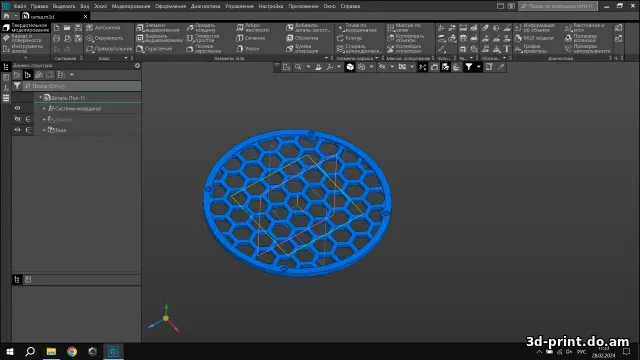Toggle the filter funnel in view toolbar
This screenshot has width=640, height=360.
tap(469, 67)
